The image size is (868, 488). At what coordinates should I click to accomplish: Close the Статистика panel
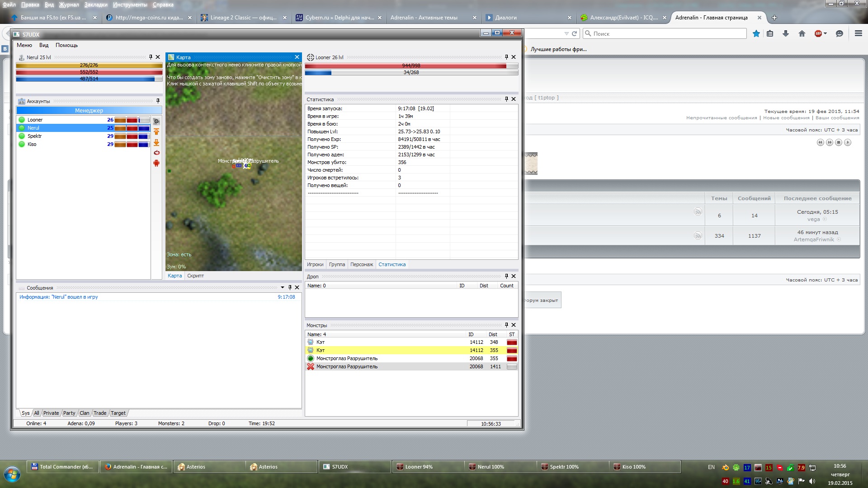point(514,99)
